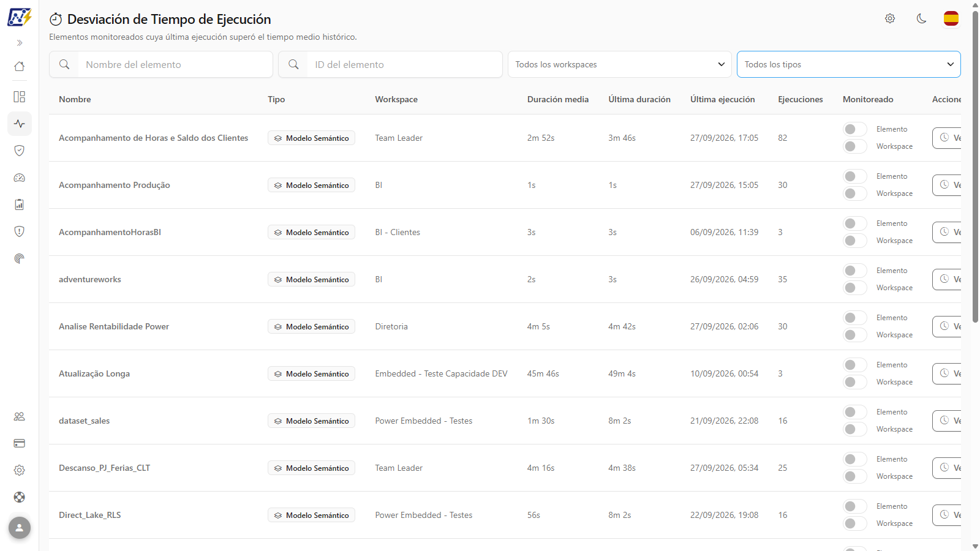
Task: Sort by Nombre column header
Action: click(75, 99)
